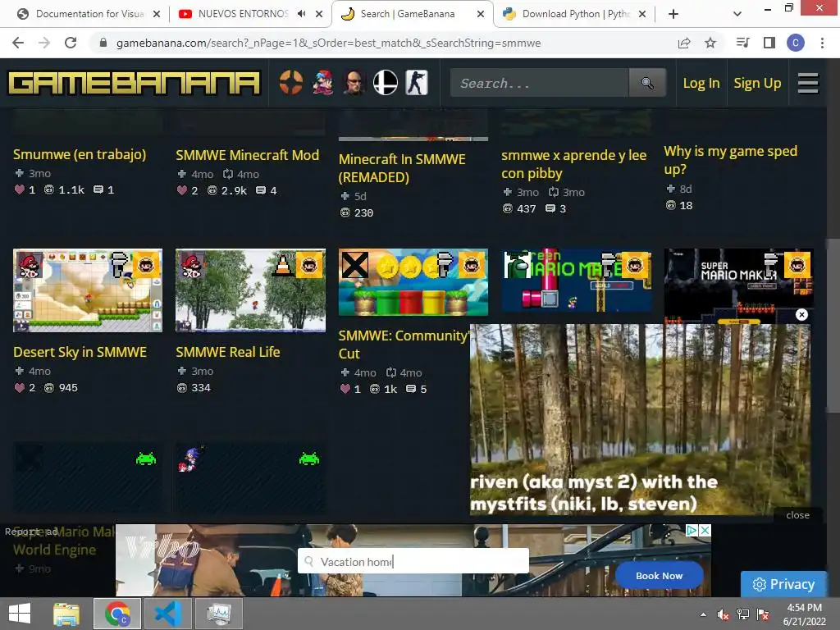Click the page vertical scrollbar thumb
The width and height of the screenshot is (840, 630).
click(x=833, y=326)
